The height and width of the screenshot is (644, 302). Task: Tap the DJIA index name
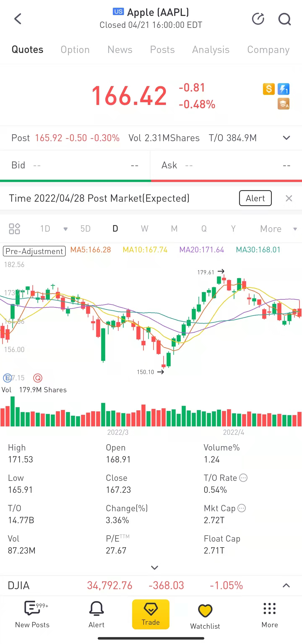coord(18,585)
